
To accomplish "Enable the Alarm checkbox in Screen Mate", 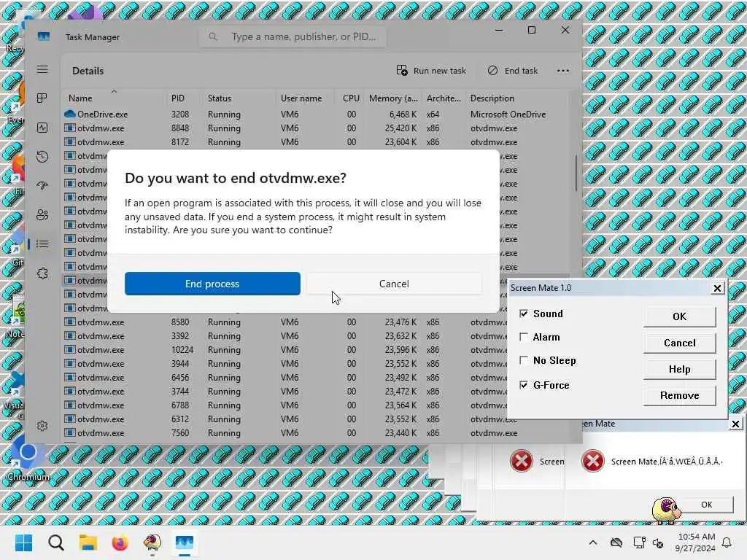I will tap(524, 337).
